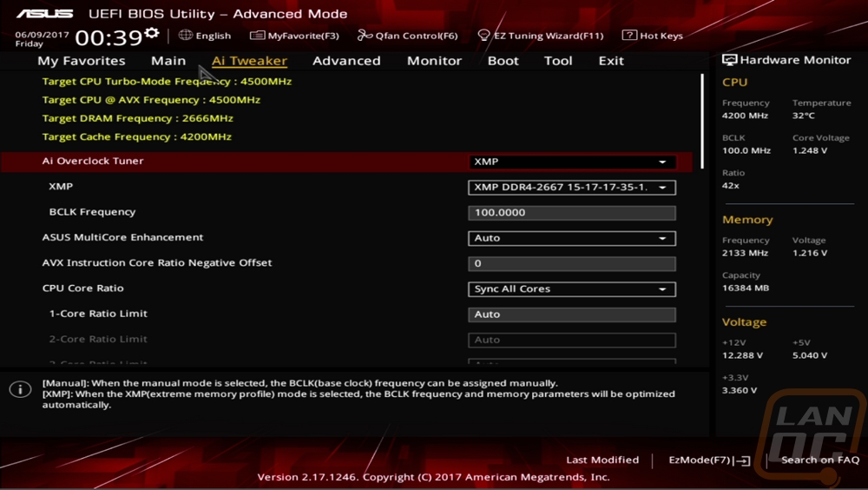Go to the Boot tab
This screenshot has width=868, height=490.
coord(503,61)
